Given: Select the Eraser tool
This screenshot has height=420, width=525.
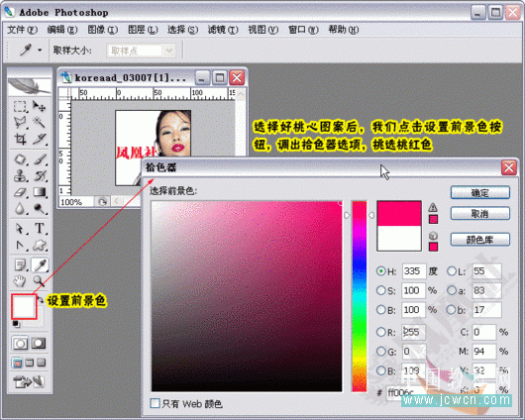Looking at the screenshot, I should pos(20,192).
